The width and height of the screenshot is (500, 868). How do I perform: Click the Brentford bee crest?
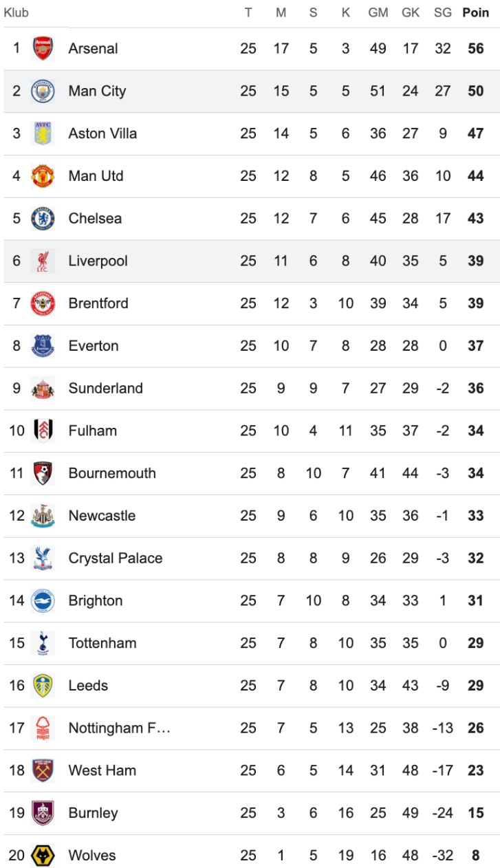(43, 303)
